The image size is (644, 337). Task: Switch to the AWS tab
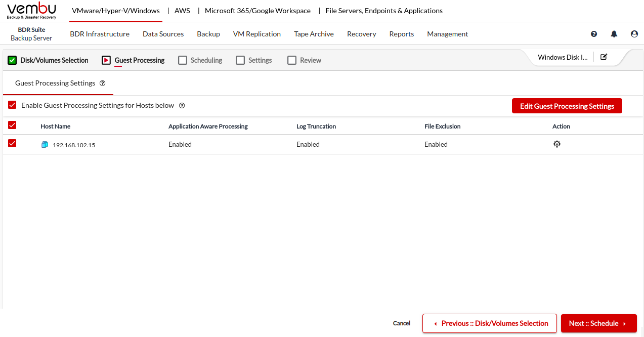coord(182,11)
